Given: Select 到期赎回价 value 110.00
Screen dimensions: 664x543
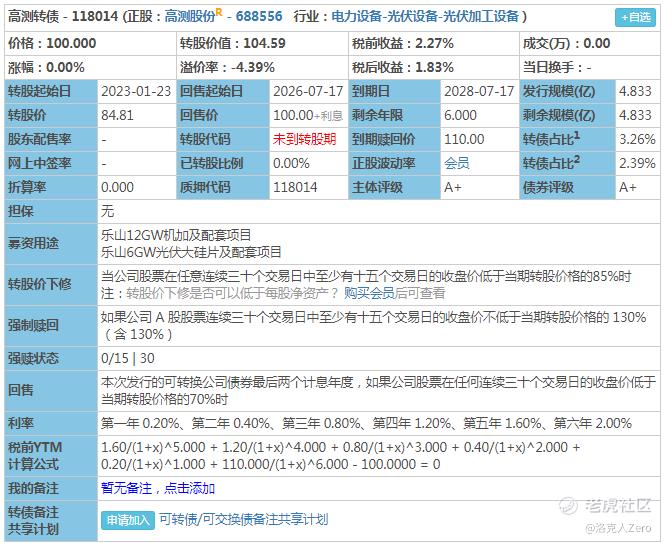Looking at the screenshot, I should pos(464,139).
